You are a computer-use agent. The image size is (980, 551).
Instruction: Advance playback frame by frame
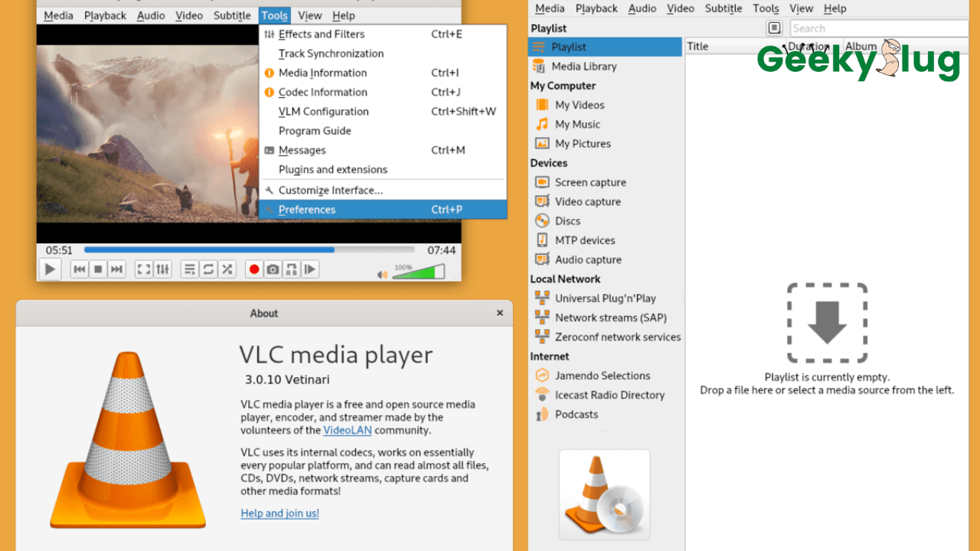(310, 269)
